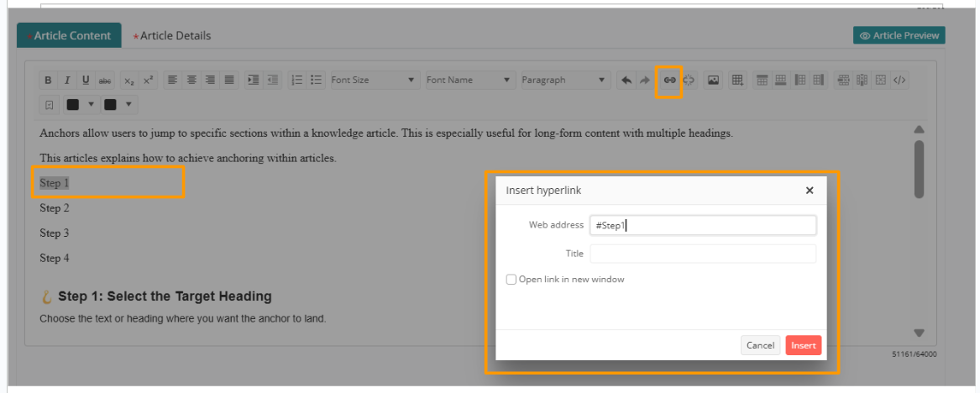This screenshot has height=393, width=980.
Task: Click the Insert image icon
Action: [713, 81]
